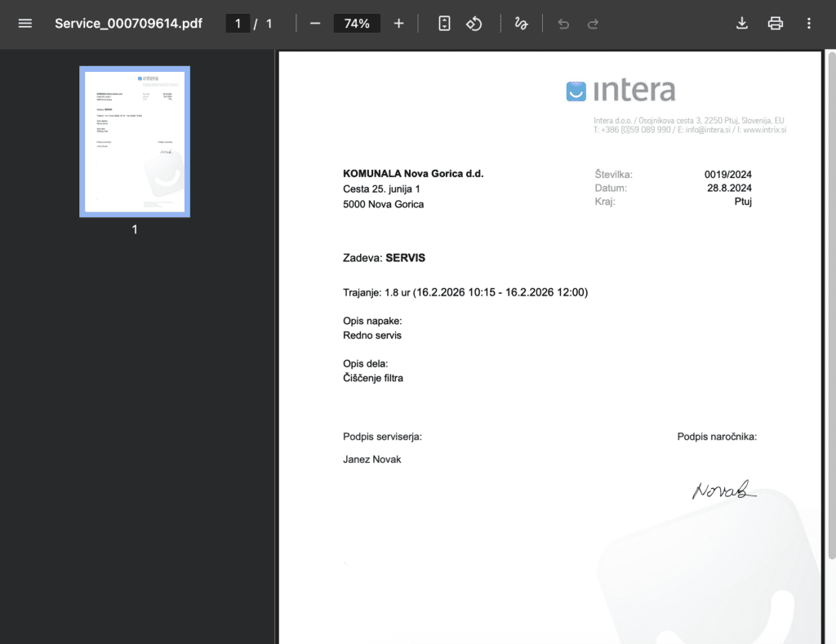Click the zoom in plus icon
836x644 pixels.
[x=398, y=24]
